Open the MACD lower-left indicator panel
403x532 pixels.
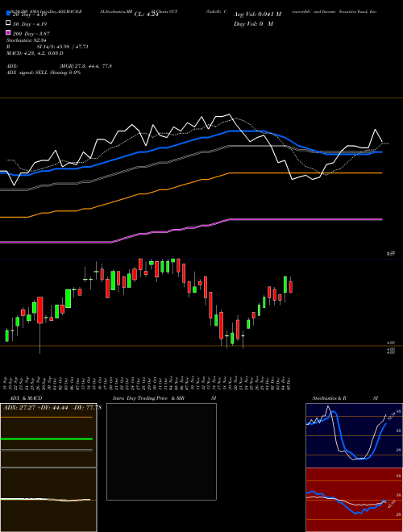click(x=48, y=500)
